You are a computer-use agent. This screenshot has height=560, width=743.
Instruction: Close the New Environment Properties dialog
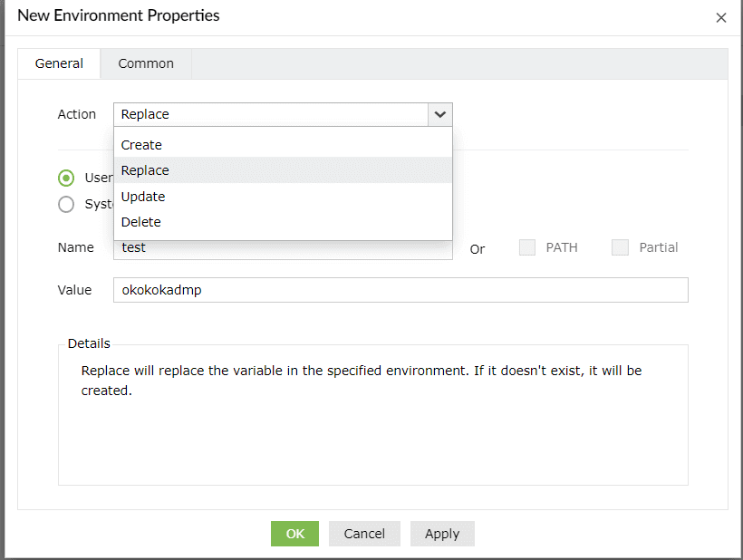(721, 17)
